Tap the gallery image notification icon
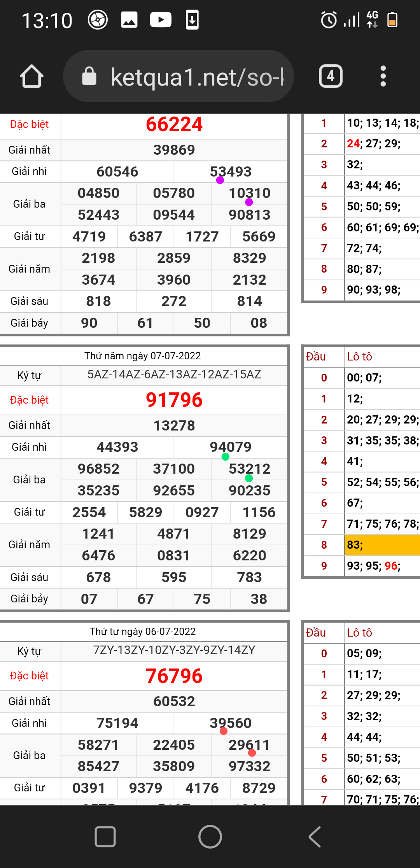Image resolution: width=420 pixels, height=868 pixels. click(x=129, y=20)
